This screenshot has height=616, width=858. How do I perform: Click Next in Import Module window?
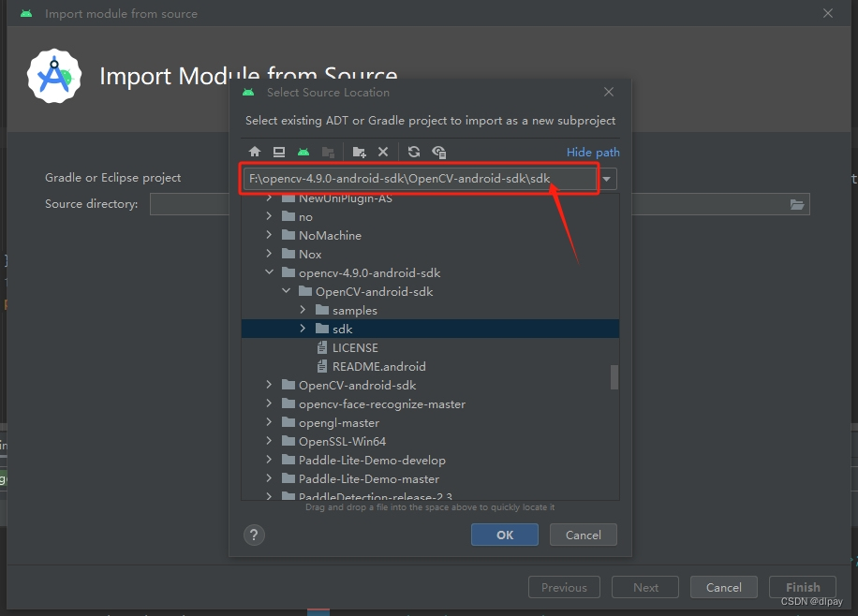645,587
